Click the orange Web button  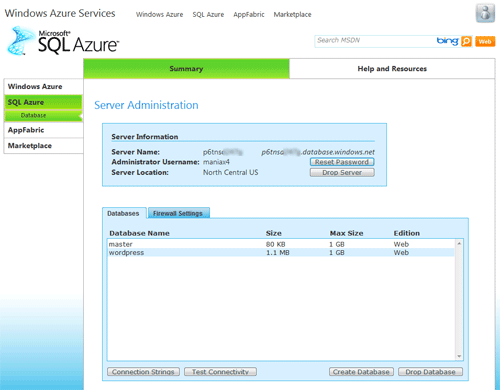pyautogui.click(x=485, y=41)
